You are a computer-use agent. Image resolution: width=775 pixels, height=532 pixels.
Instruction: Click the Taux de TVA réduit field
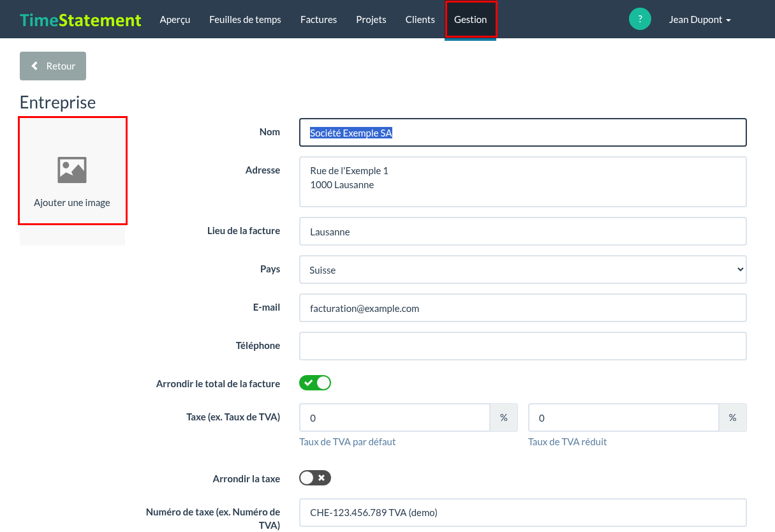(624, 418)
